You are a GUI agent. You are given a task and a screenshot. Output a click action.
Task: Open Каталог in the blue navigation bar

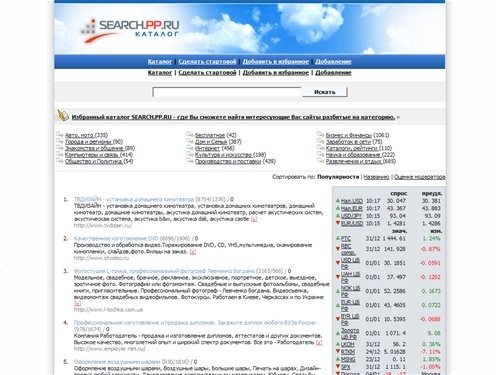[160, 62]
